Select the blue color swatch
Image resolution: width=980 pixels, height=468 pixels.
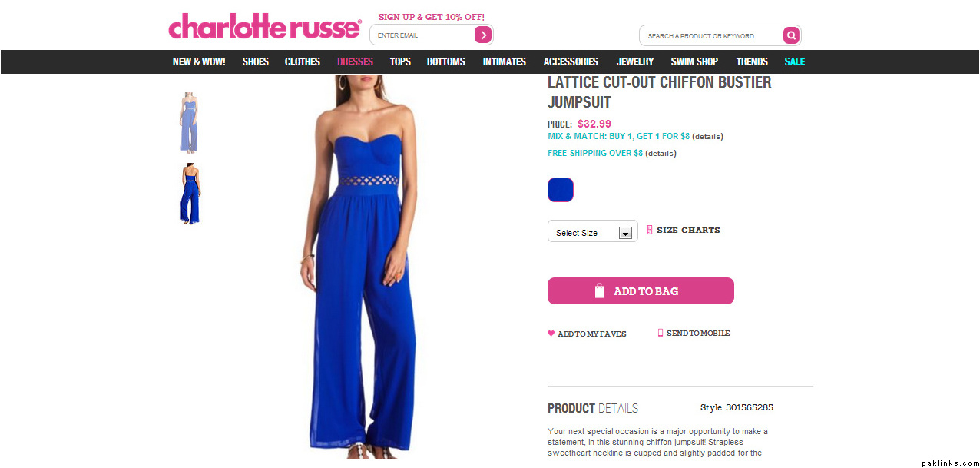561,190
